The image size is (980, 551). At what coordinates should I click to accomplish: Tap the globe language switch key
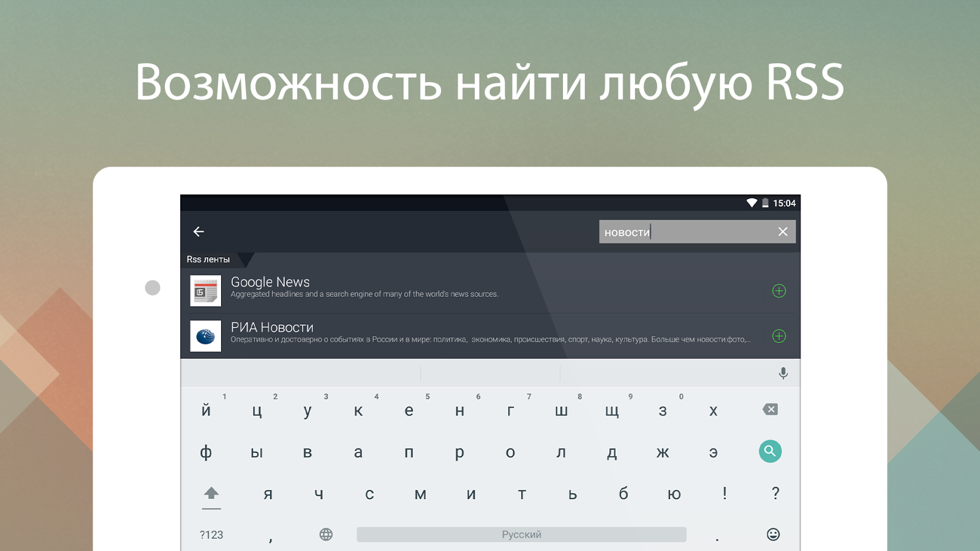click(x=326, y=534)
